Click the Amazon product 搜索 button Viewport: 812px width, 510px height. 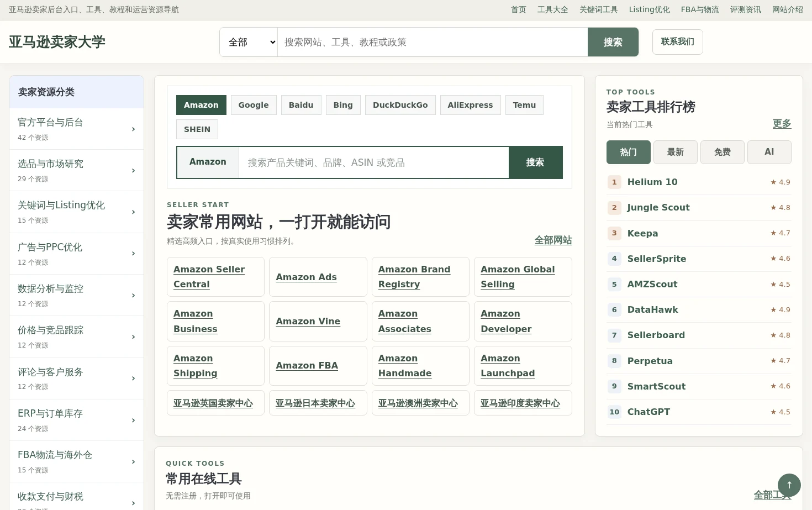pyautogui.click(x=535, y=162)
